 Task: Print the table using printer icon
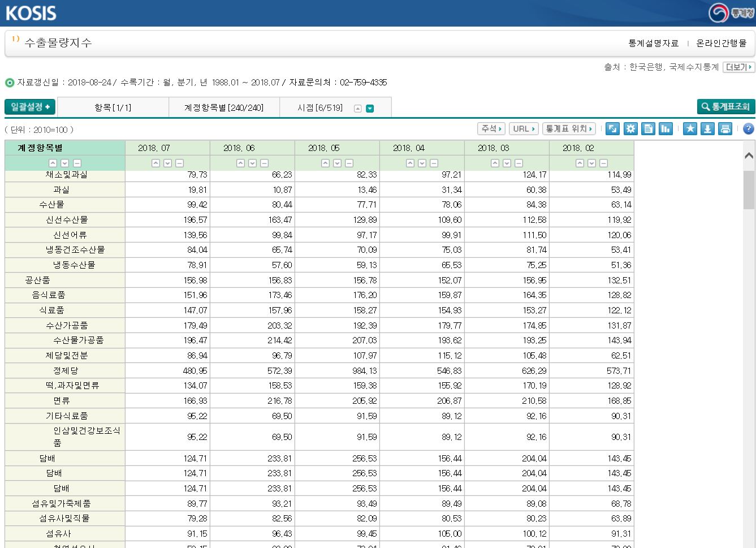pyautogui.click(x=725, y=129)
